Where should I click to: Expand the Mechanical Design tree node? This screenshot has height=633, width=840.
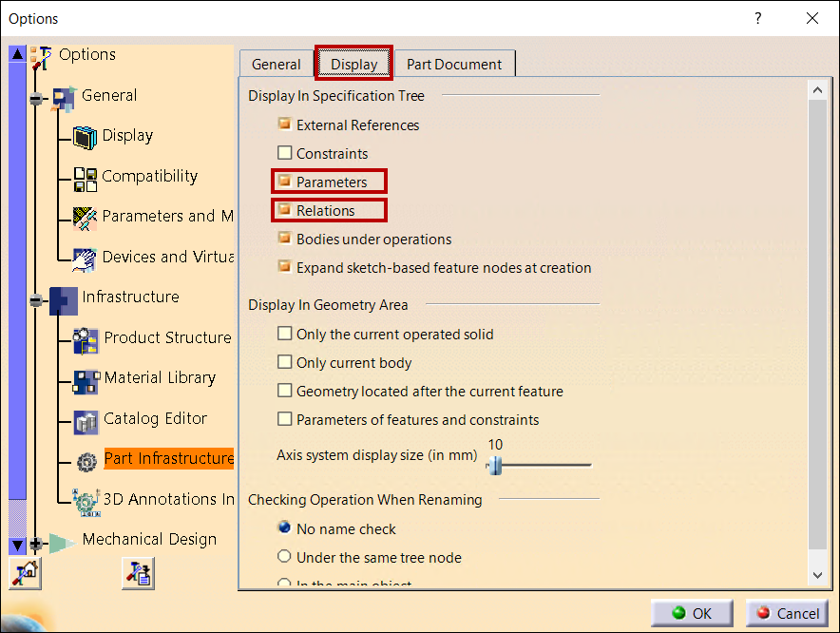(x=36, y=544)
